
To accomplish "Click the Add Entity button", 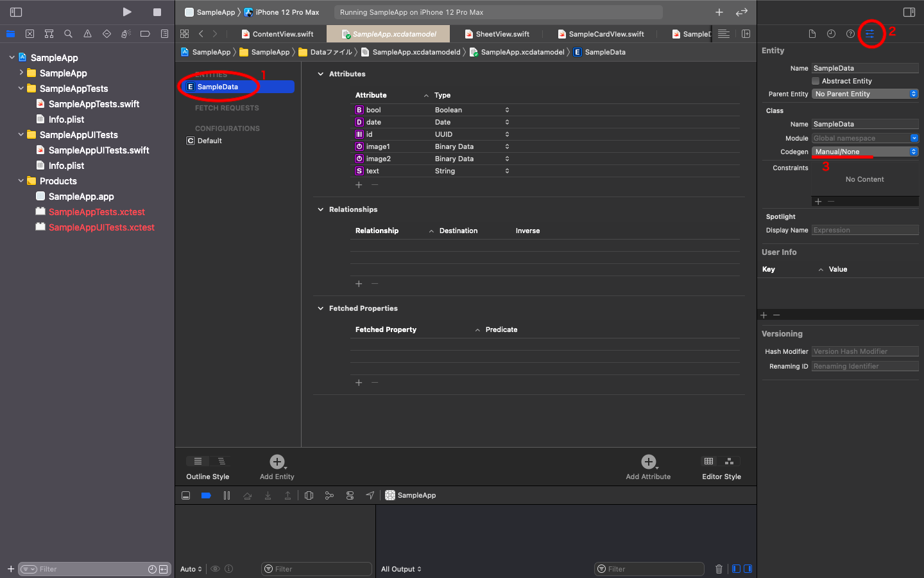I will (x=277, y=461).
